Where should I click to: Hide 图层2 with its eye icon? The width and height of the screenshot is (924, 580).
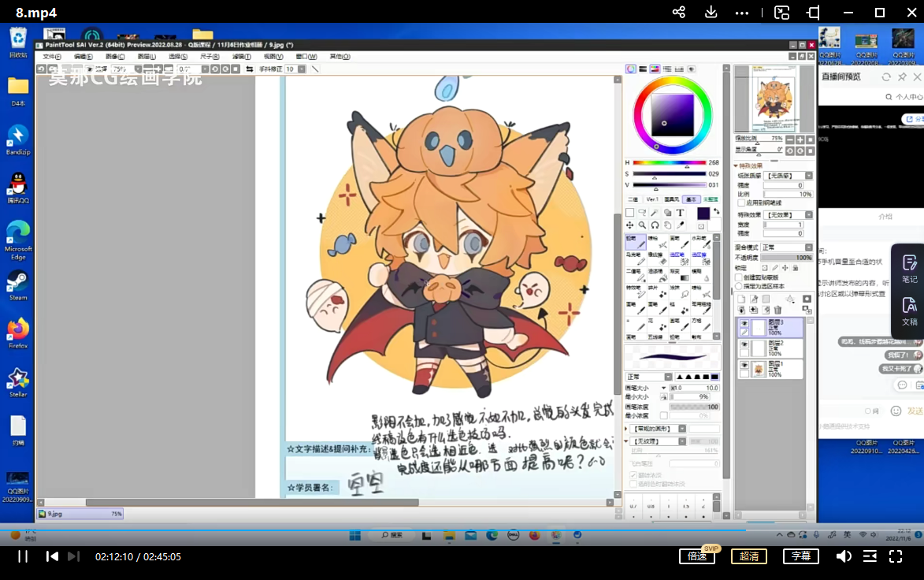[x=744, y=345]
